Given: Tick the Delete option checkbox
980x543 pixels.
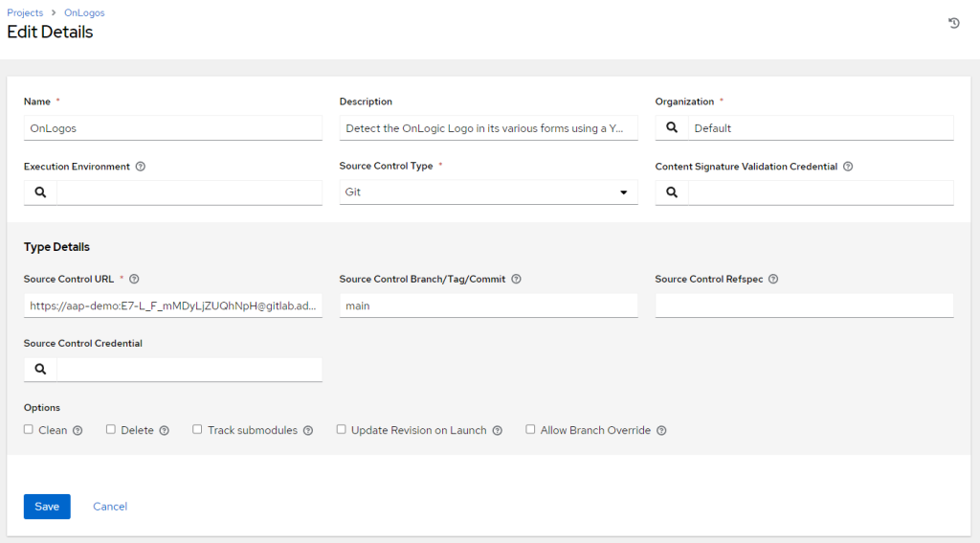Looking at the screenshot, I should click(x=111, y=430).
